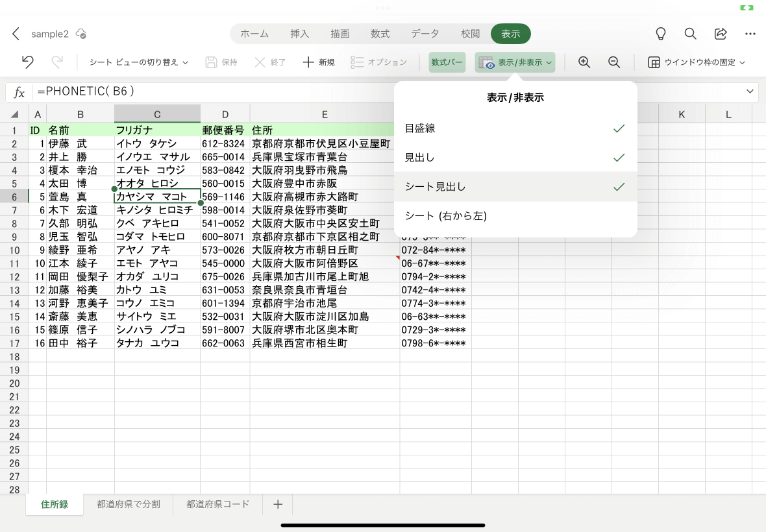
Task: Open the magnifier search icon
Action: coord(690,34)
